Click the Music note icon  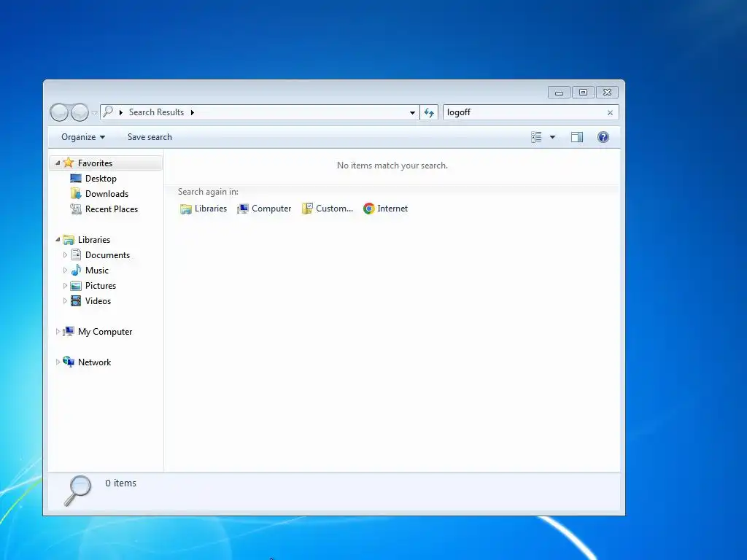(76, 270)
